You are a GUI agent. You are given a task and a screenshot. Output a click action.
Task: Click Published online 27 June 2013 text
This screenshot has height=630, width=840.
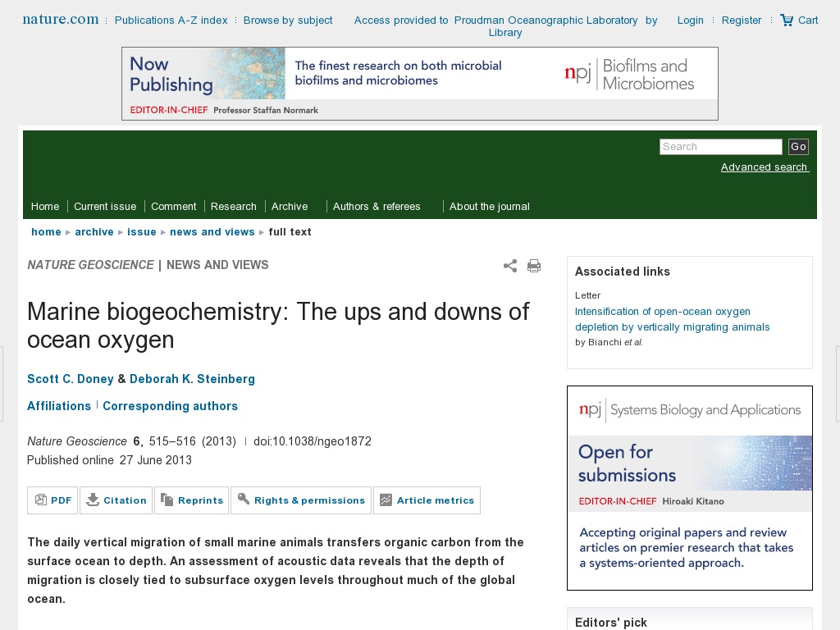point(109,460)
